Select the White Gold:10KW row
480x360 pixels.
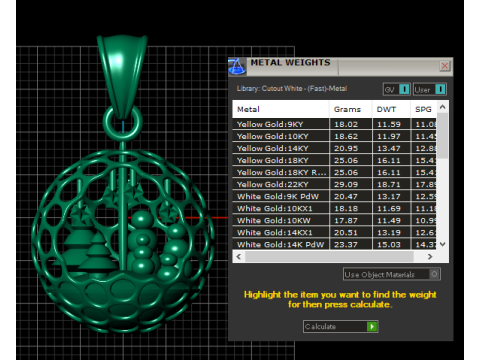coord(334,220)
